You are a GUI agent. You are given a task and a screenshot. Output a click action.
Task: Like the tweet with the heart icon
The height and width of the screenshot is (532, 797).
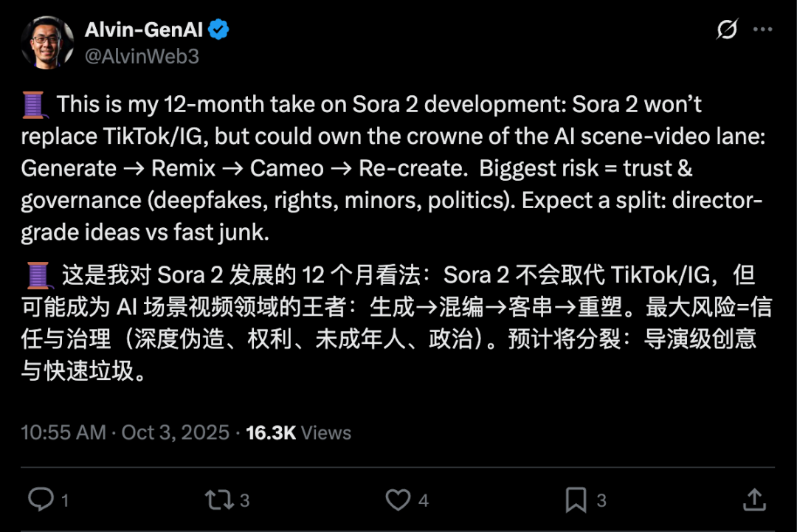click(x=398, y=500)
